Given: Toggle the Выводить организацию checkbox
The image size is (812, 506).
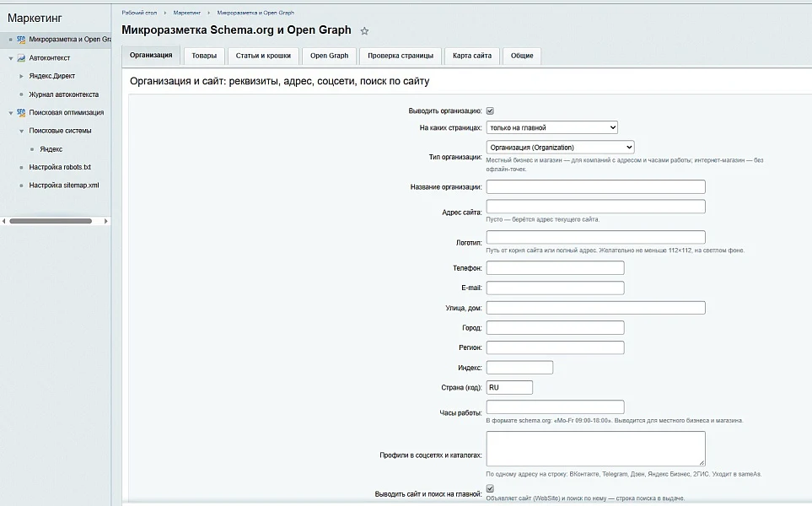Looking at the screenshot, I should [x=490, y=110].
